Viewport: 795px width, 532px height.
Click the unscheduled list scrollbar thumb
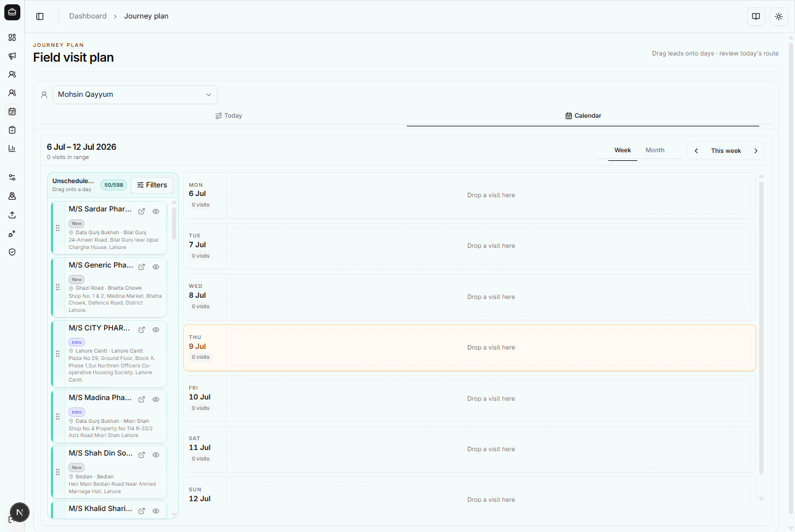click(174, 223)
